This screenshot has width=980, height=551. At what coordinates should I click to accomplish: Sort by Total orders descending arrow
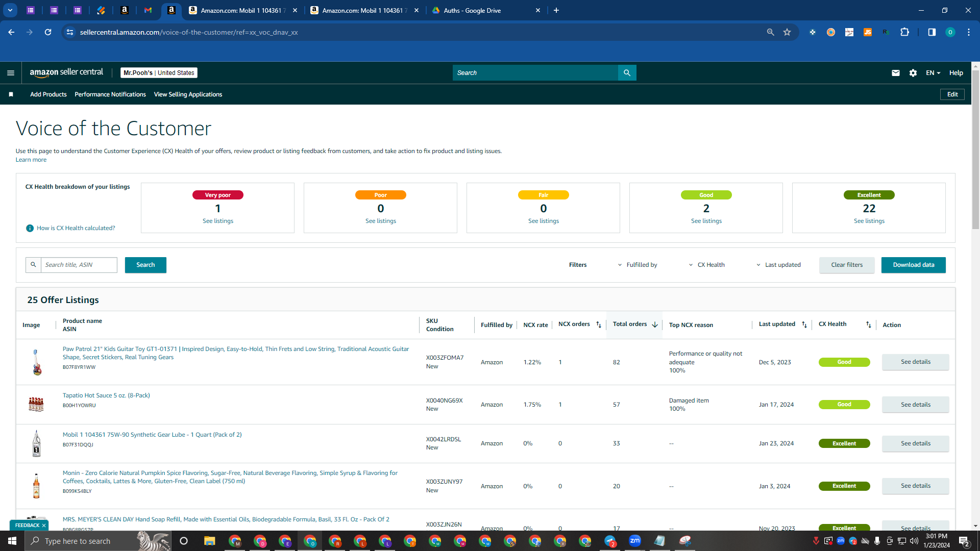(655, 324)
